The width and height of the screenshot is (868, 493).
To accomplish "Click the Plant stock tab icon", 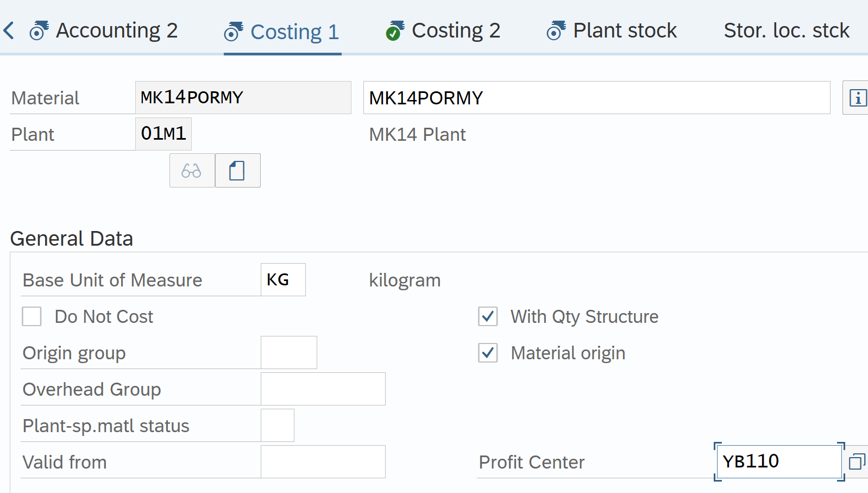I will point(556,30).
